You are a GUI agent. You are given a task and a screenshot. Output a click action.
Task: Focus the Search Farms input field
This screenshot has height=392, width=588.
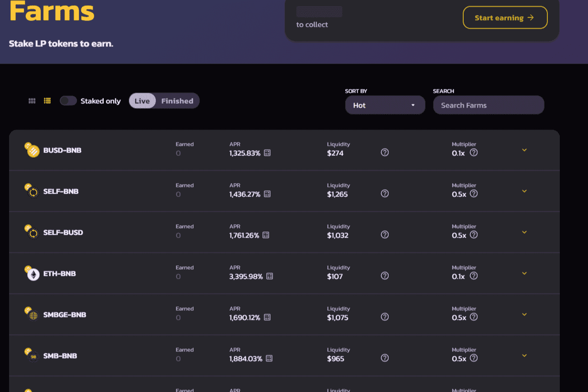(x=489, y=105)
